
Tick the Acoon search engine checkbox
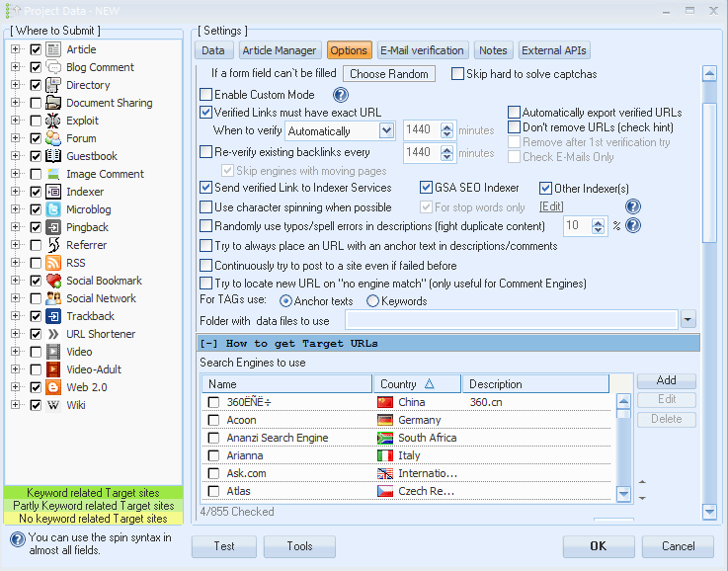pyautogui.click(x=213, y=420)
